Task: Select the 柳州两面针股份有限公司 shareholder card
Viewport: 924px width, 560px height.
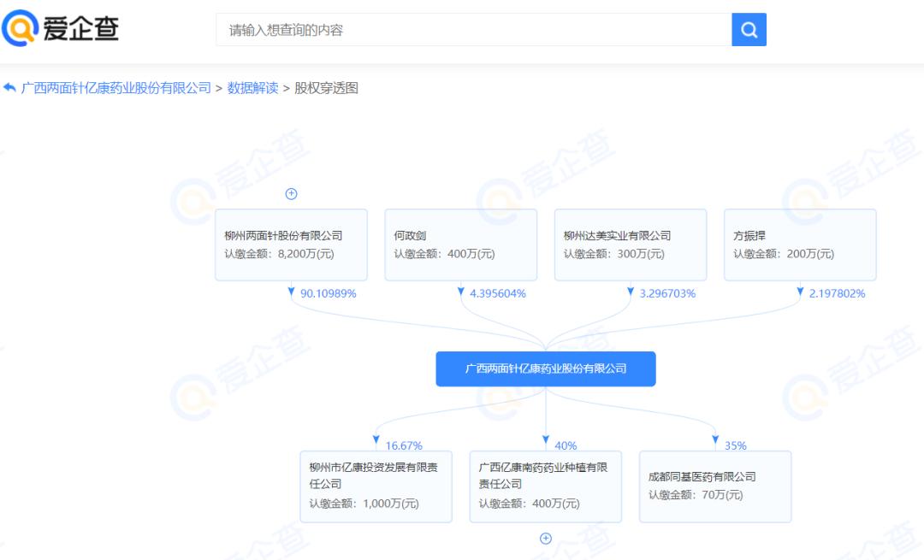Action: click(x=291, y=245)
